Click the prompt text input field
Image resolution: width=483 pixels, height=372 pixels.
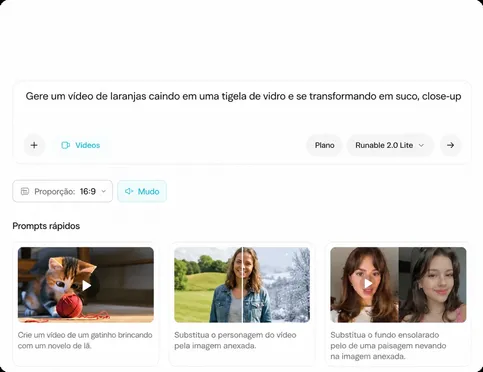[243, 96]
